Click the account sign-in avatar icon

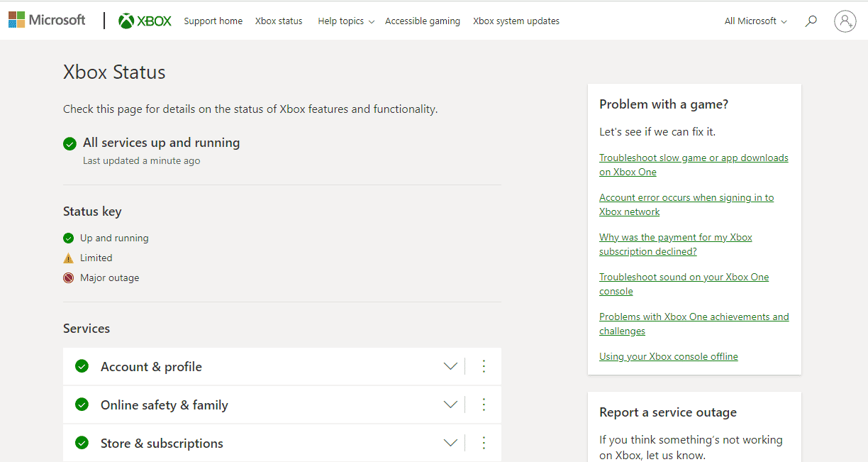[845, 21]
